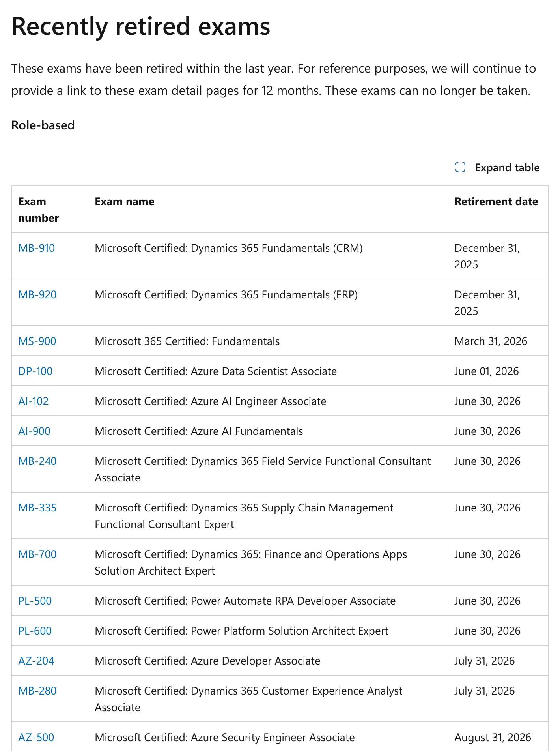The height and width of the screenshot is (751, 560).
Task: Open the MS-900 exam link
Action: coord(37,341)
